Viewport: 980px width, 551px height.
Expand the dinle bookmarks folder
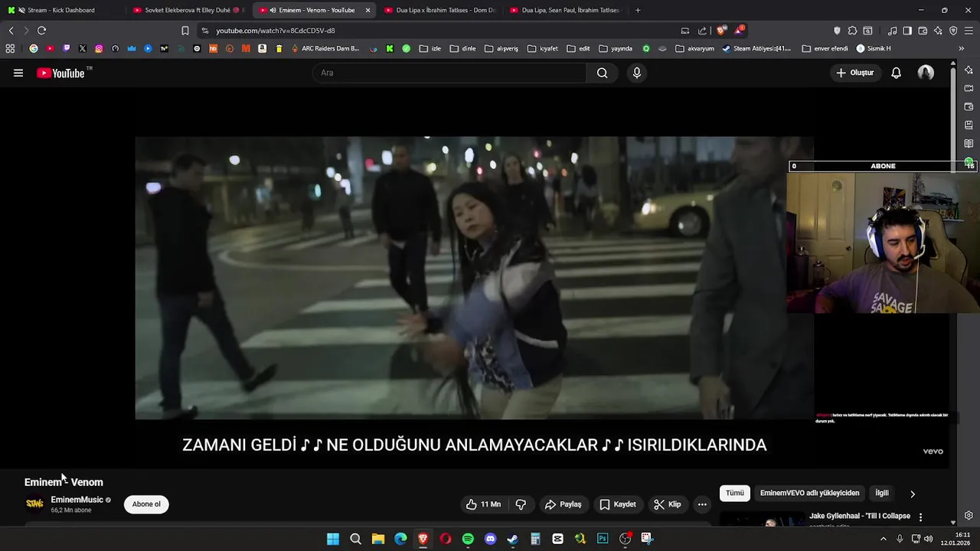tap(462, 48)
